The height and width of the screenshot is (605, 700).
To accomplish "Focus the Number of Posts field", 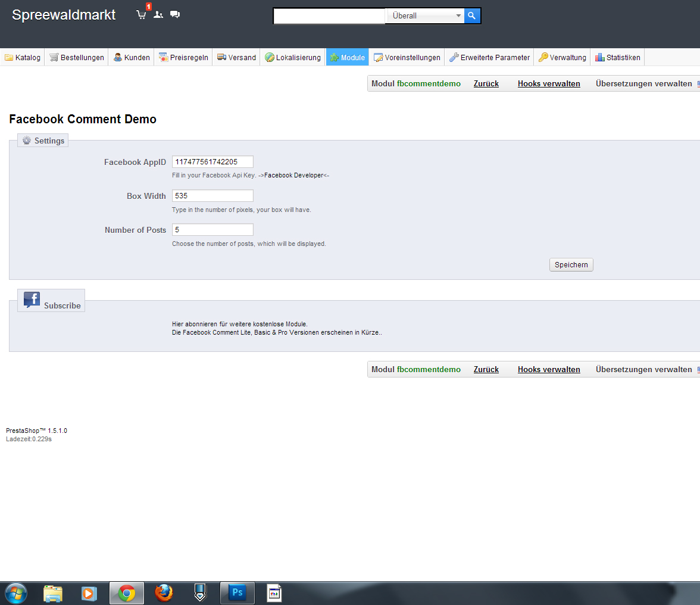I will (x=212, y=229).
